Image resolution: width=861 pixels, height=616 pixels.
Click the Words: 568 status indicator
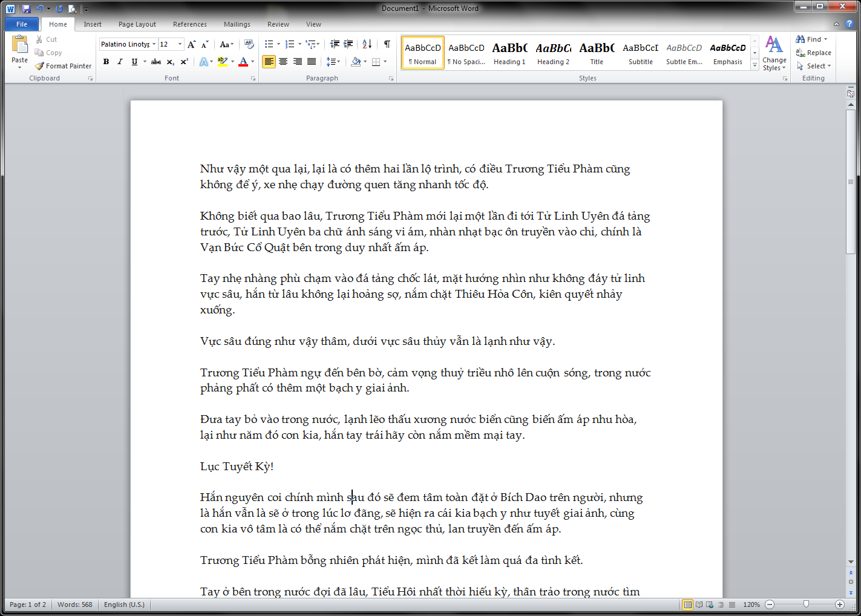pos(75,605)
